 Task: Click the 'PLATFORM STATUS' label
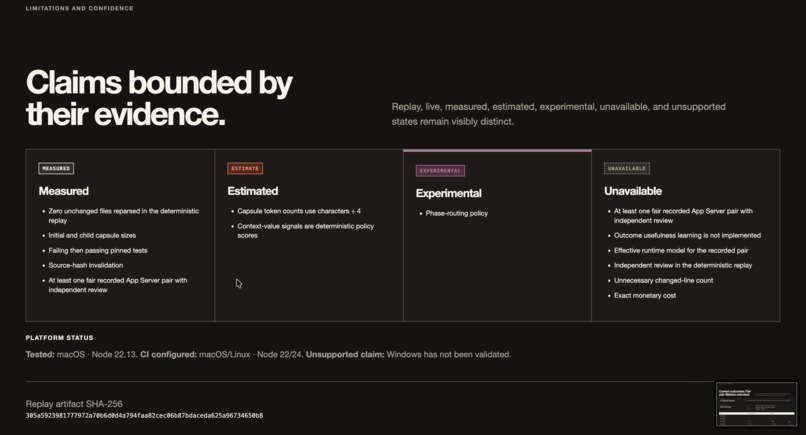[x=60, y=338]
